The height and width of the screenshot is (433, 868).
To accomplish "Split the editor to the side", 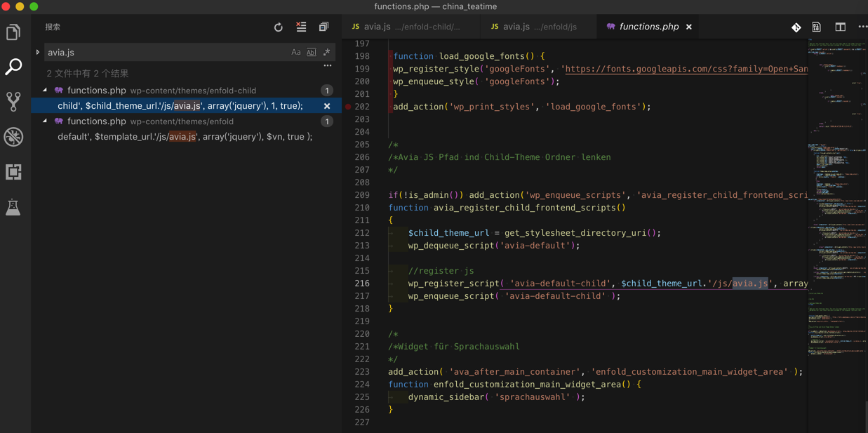I will (840, 27).
